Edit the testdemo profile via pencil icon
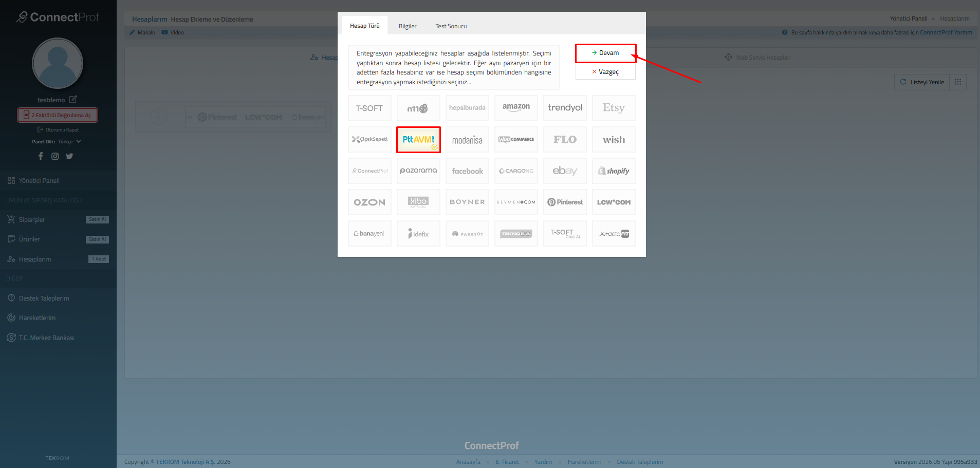 point(73,99)
